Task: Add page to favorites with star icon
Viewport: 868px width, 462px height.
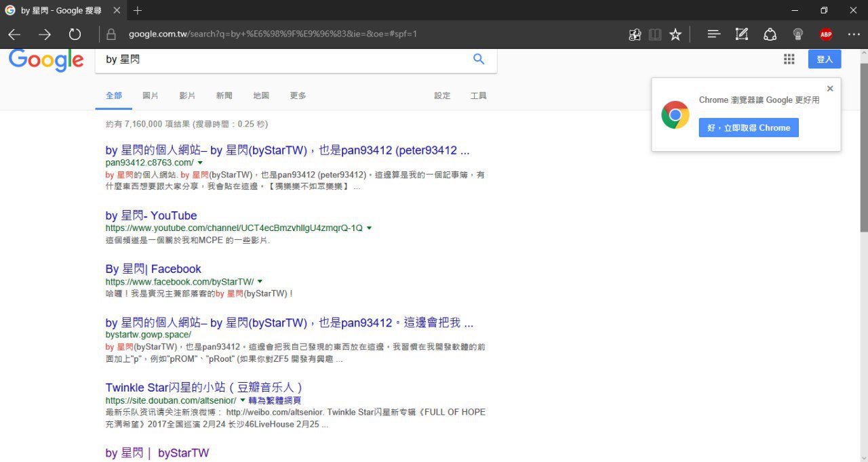Action: coord(675,35)
